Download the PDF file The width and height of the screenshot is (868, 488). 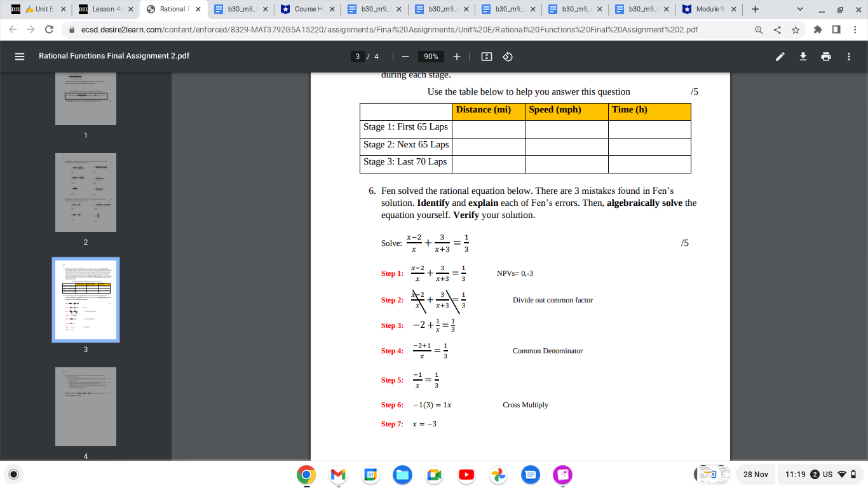tap(803, 57)
